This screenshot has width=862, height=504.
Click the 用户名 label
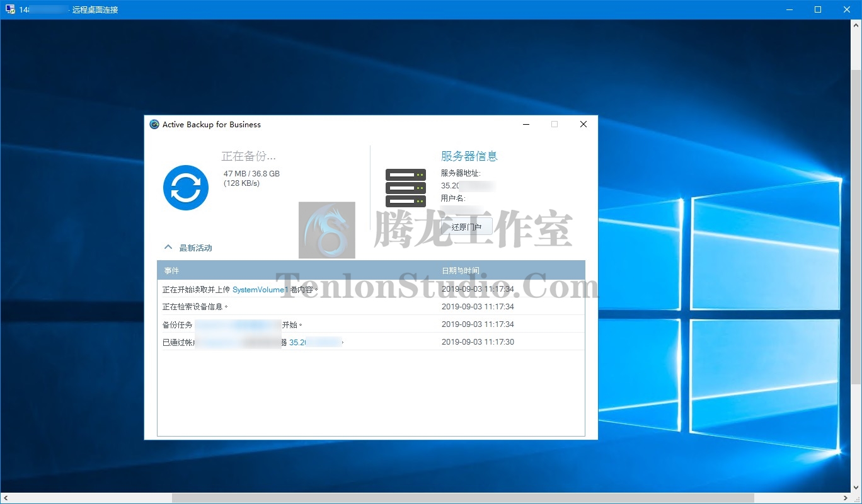453,198
